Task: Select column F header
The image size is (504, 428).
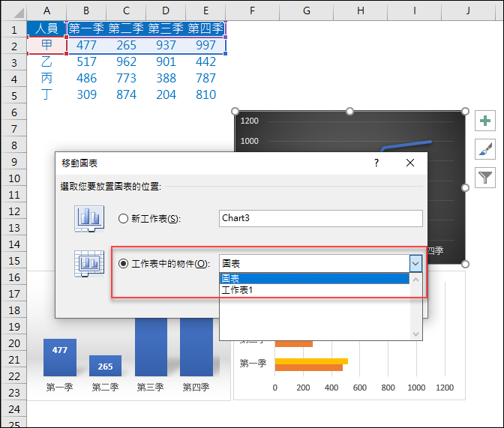Action: (252, 11)
